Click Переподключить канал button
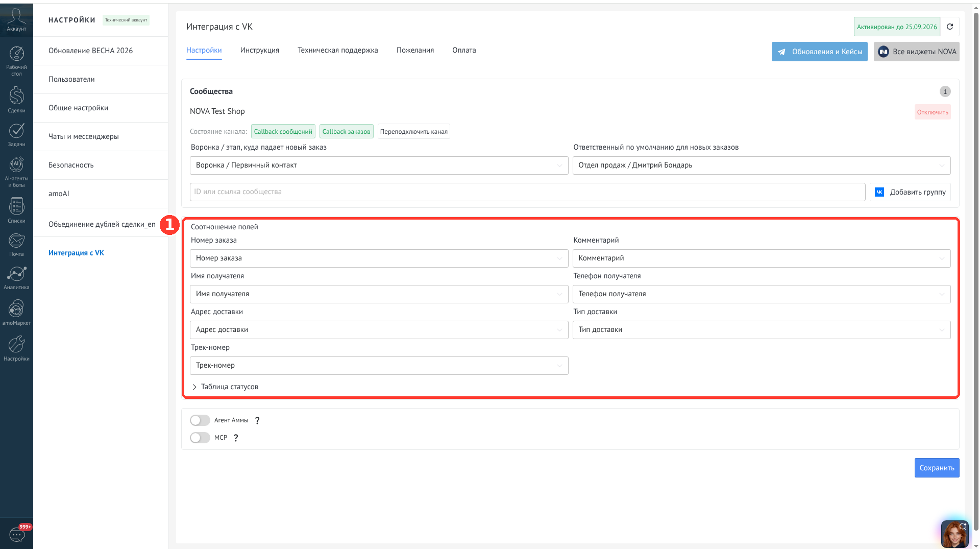Screen dimensions: 980x549 coord(413,132)
